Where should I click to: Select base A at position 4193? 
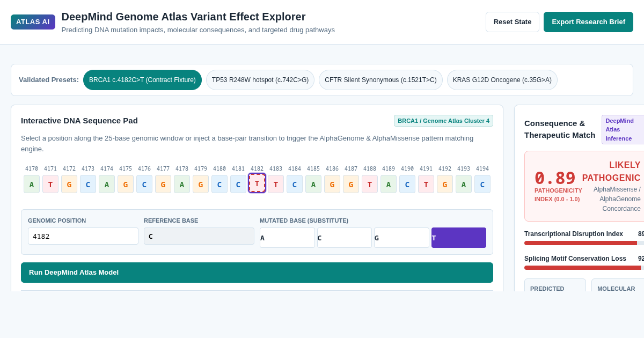pyautogui.click(x=464, y=184)
